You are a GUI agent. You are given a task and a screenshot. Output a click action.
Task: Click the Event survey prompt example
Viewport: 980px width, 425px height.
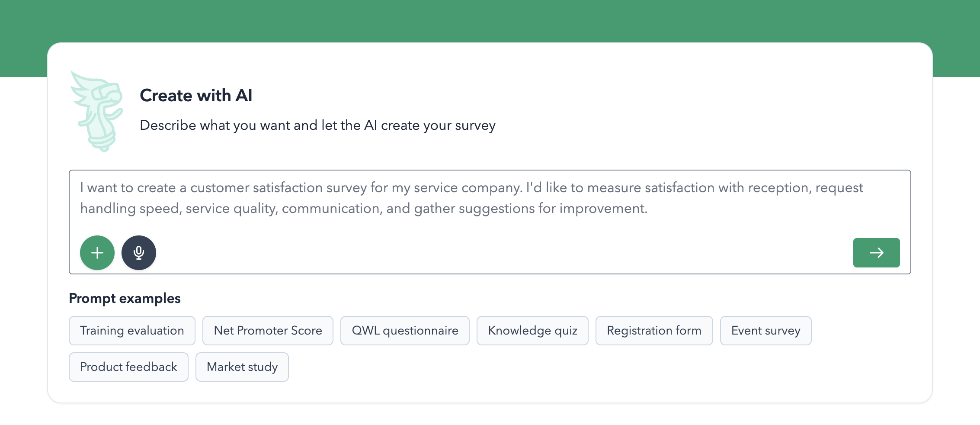click(765, 330)
